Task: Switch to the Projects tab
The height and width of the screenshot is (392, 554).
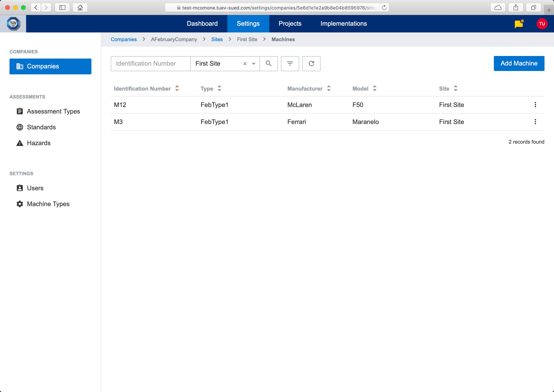Action: point(290,24)
